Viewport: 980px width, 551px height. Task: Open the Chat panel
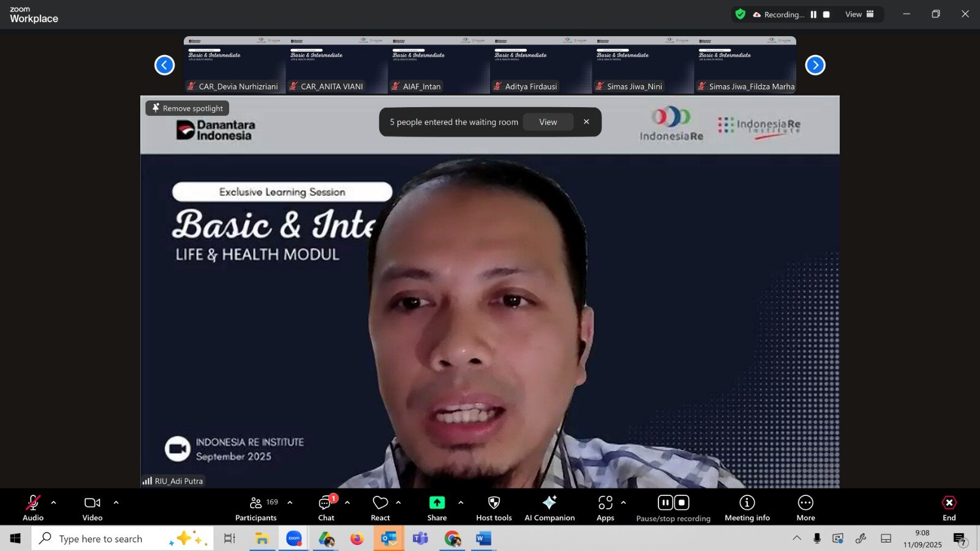pos(325,506)
